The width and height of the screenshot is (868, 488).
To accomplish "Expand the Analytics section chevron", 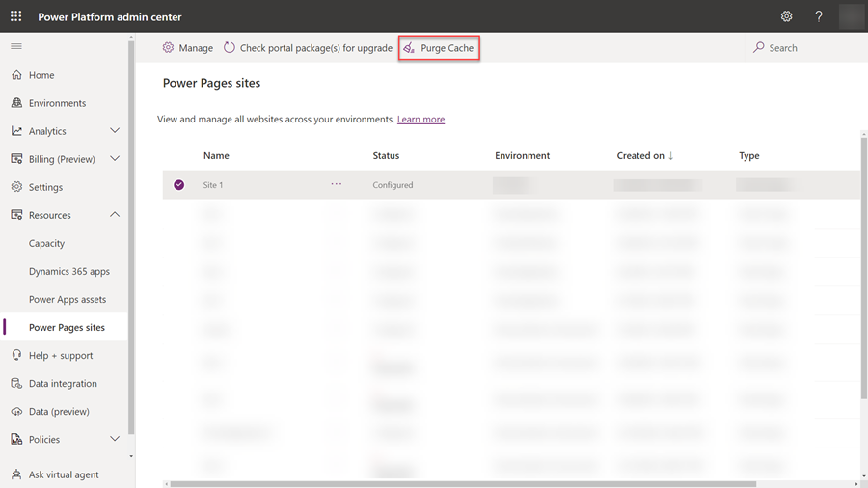I will pyautogui.click(x=115, y=131).
